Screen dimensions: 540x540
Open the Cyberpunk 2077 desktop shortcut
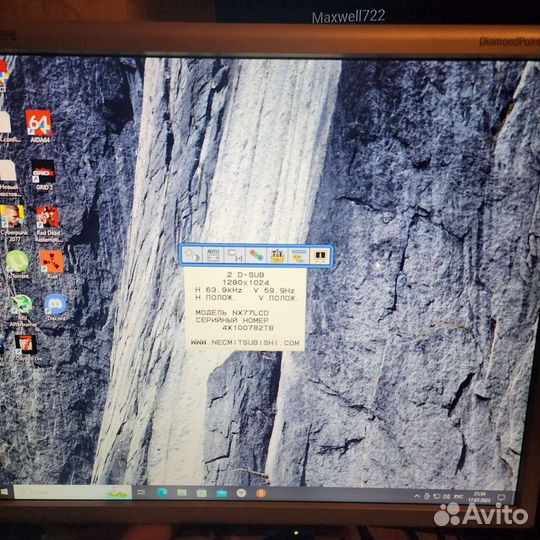12,223
